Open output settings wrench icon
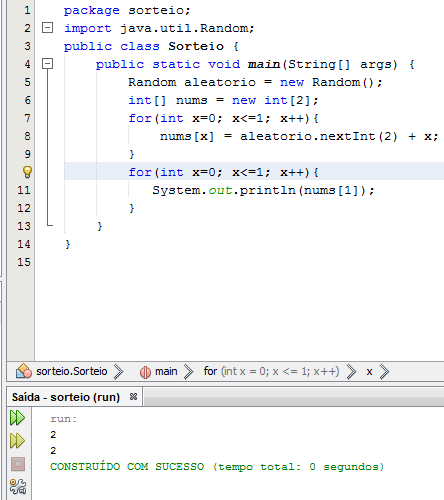444x500 pixels. 18,487
